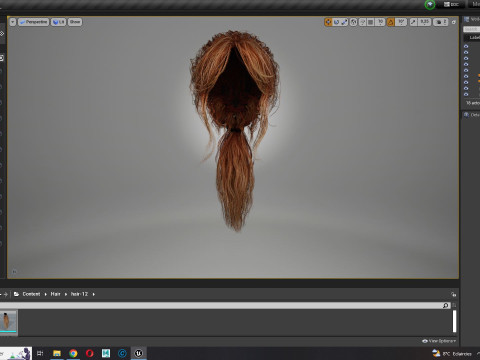480x360 pixels.
Task: Open rotation snap 10° value dropdown
Action: (x=401, y=22)
